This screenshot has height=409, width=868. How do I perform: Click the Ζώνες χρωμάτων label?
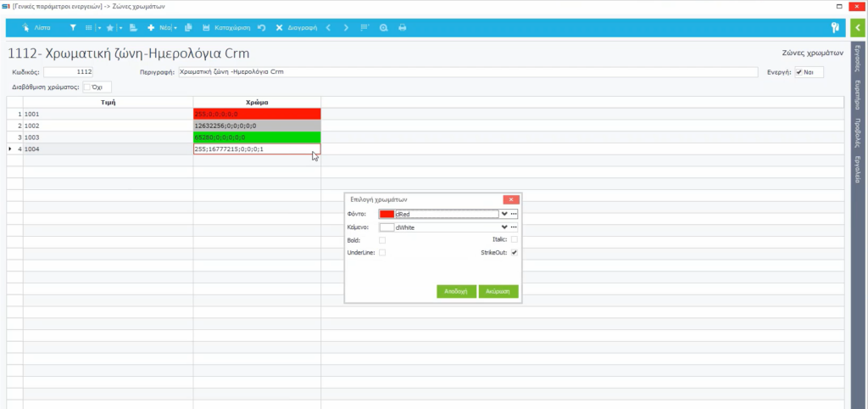[812, 53]
